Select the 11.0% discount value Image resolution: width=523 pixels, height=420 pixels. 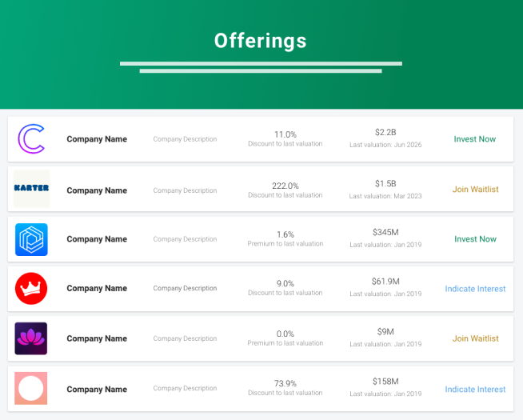285,134
